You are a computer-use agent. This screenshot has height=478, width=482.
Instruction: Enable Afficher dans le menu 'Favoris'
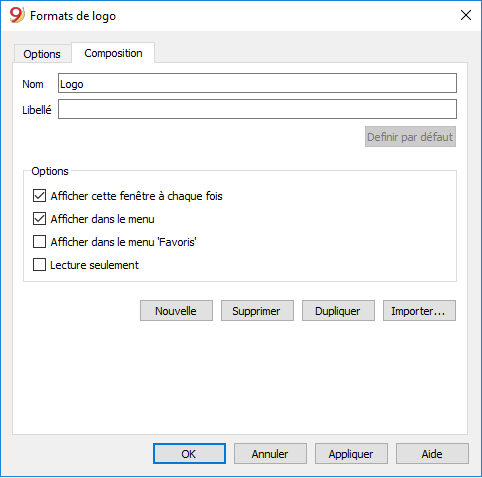[39, 242]
